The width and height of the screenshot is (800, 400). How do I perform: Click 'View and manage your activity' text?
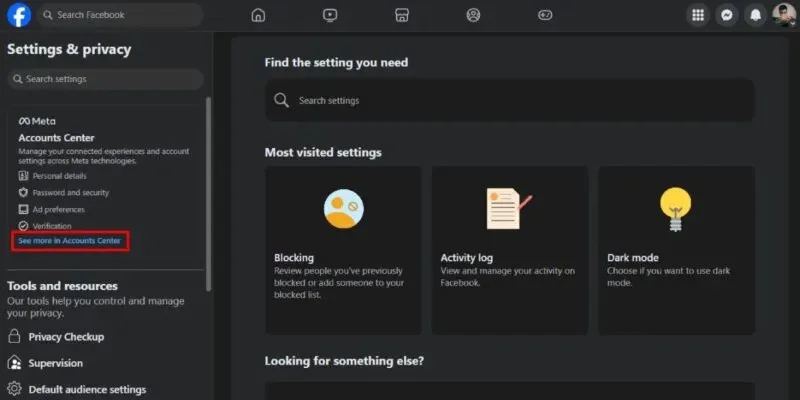(508, 277)
